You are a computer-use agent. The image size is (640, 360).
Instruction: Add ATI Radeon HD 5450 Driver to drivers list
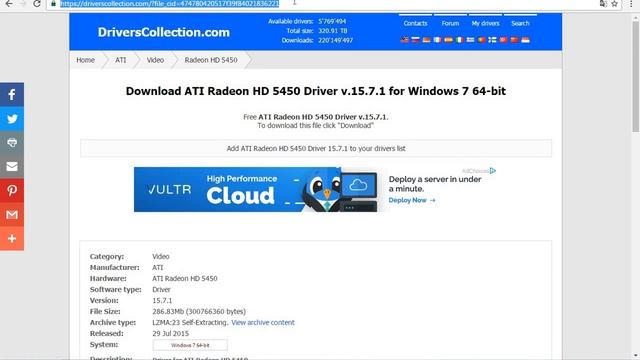click(316, 149)
